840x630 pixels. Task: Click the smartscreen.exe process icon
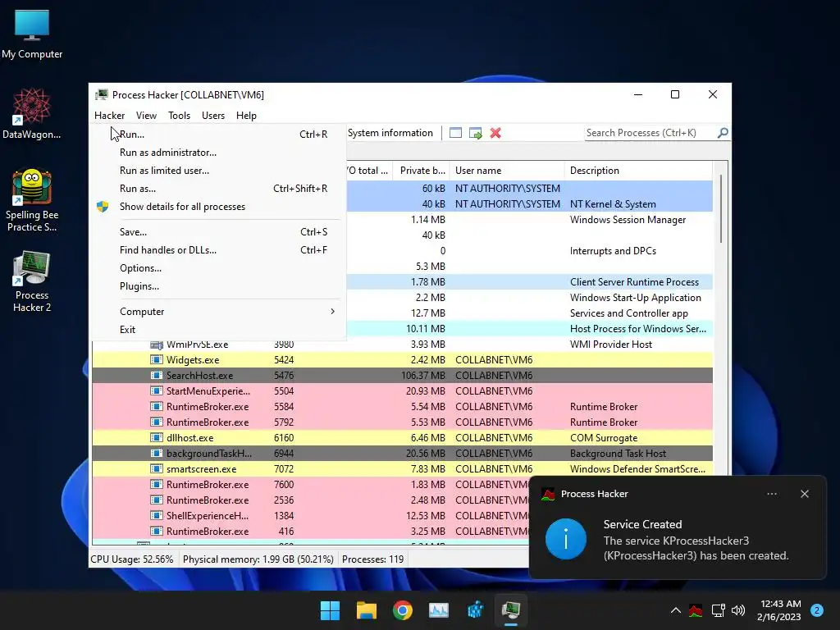click(157, 468)
